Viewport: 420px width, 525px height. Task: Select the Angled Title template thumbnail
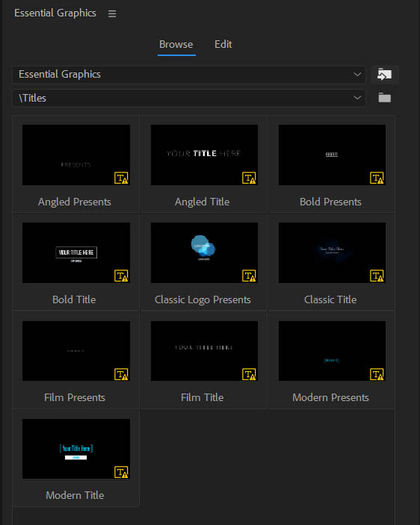204,155
